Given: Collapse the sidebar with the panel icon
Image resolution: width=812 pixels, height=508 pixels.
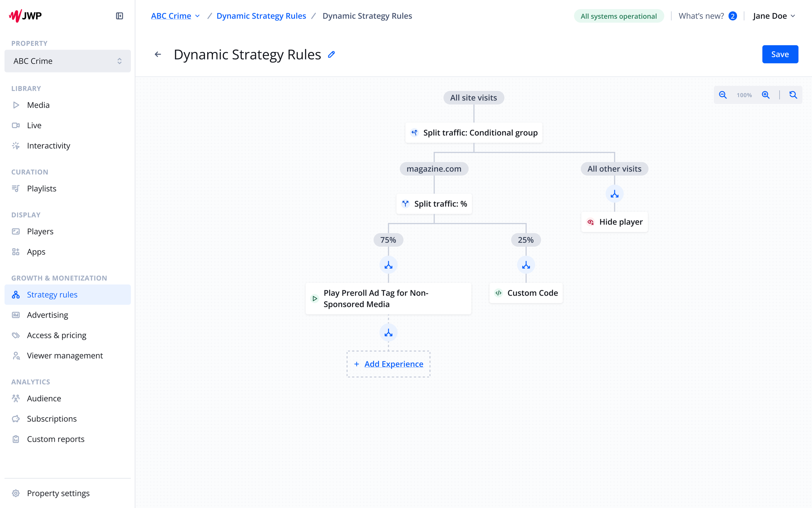Looking at the screenshot, I should (x=120, y=16).
